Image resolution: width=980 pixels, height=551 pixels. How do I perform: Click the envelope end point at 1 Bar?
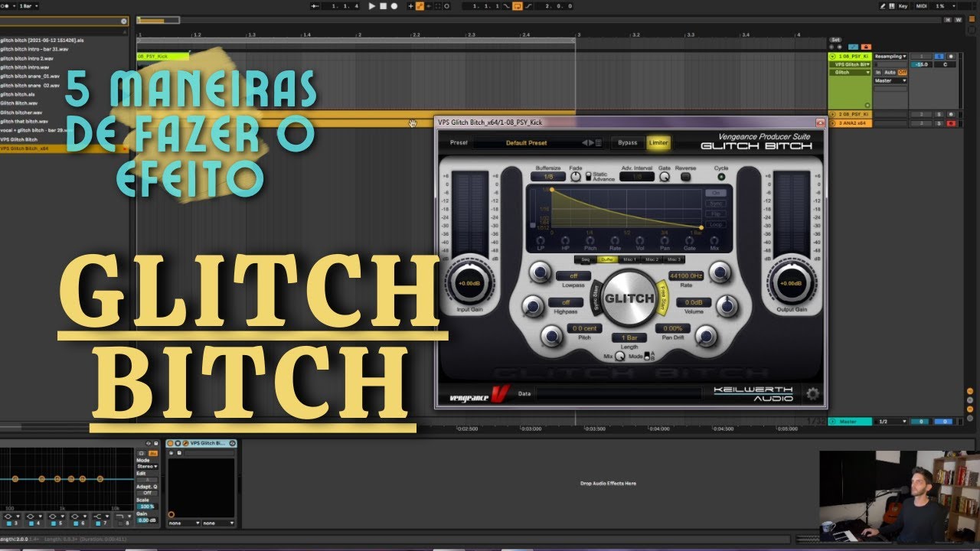coord(701,227)
